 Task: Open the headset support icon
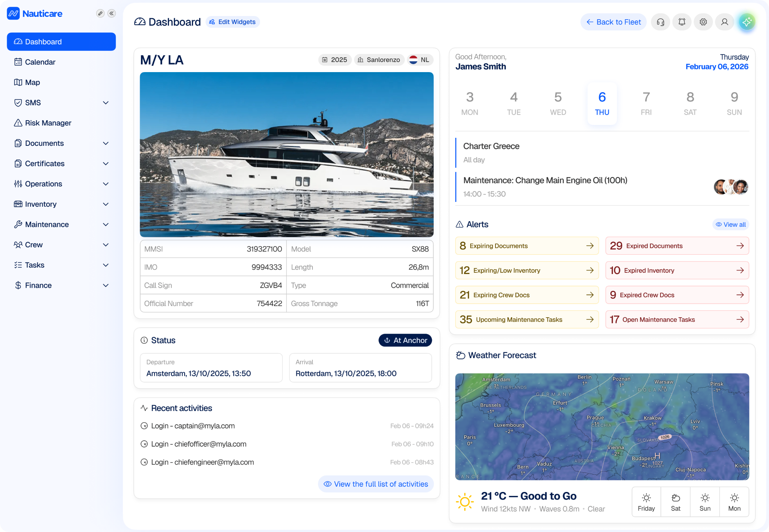[x=660, y=22]
